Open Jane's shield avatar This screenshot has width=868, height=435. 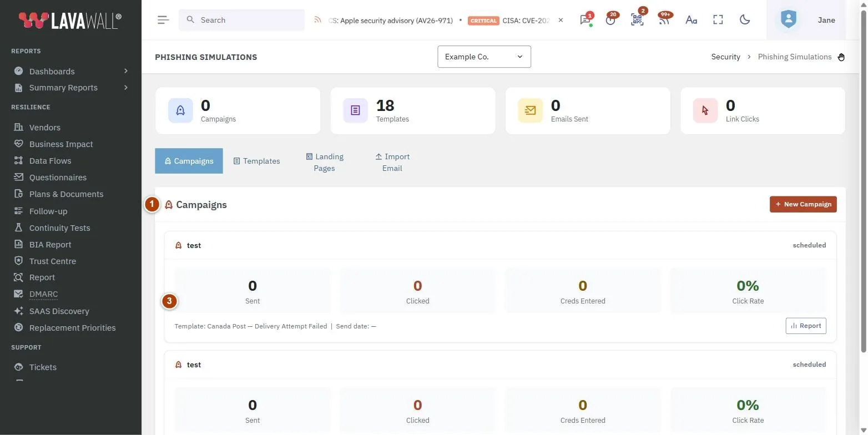click(x=788, y=20)
